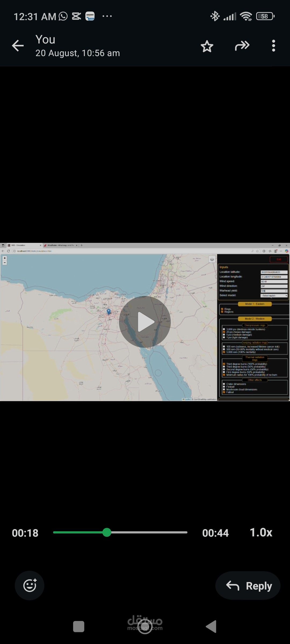Image resolution: width=290 pixels, height=644 pixels.
Task: Tap the status bar overflow dots icon
Action: (107, 16)
